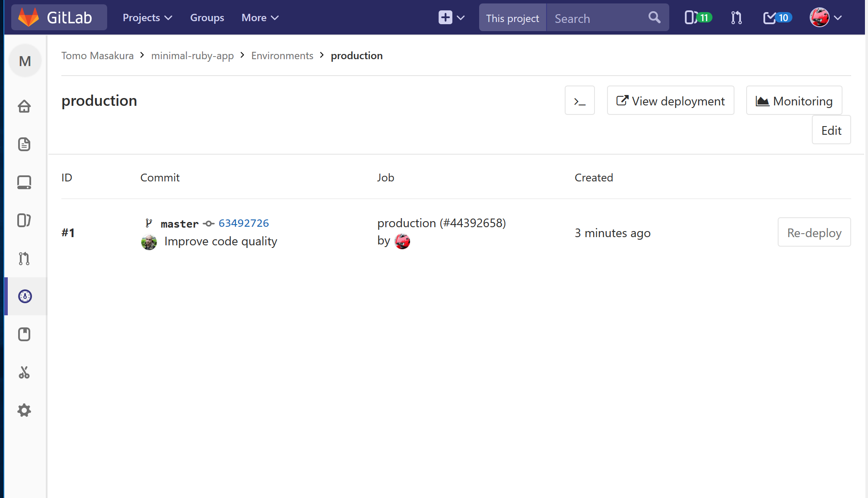Open the Environments breadcrumb link
Image resolution: width=868 pixels, height=498 pixels.
click(x=282, y=56)
